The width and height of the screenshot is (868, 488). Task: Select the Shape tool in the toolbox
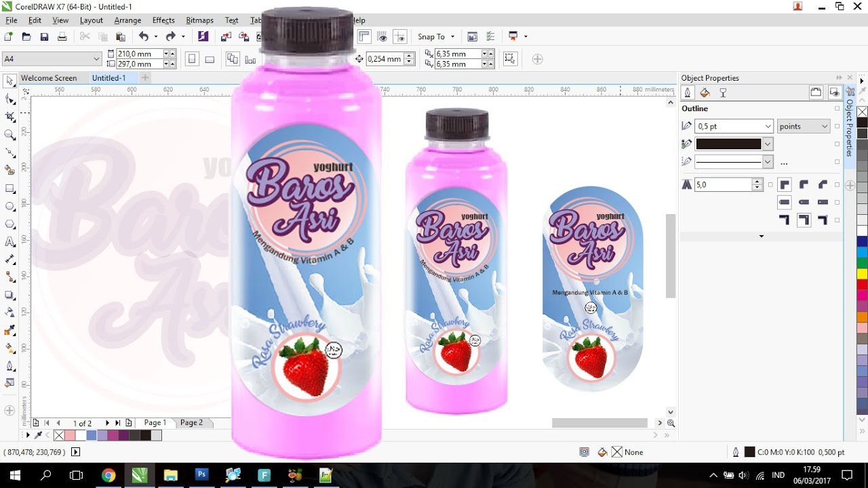[10, 99]
